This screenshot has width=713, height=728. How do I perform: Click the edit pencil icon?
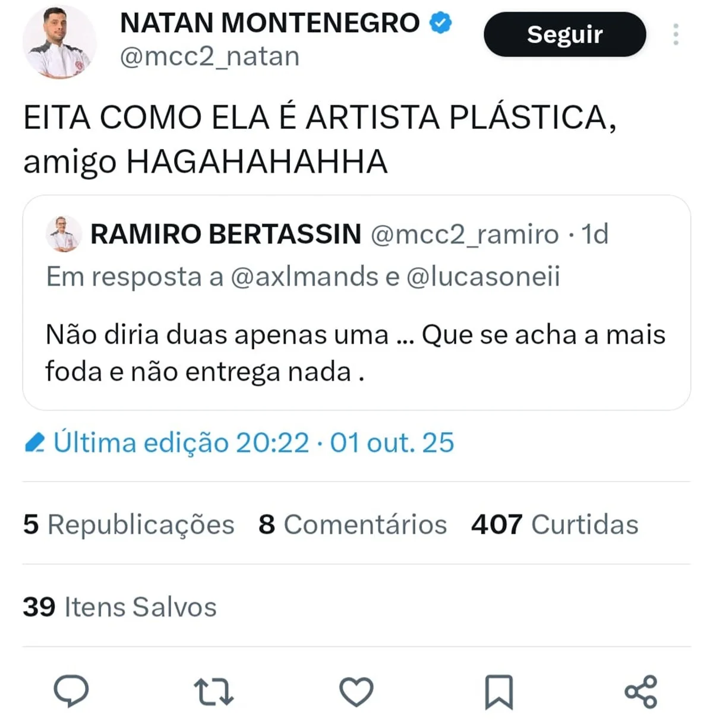click(x=35, y=443)
